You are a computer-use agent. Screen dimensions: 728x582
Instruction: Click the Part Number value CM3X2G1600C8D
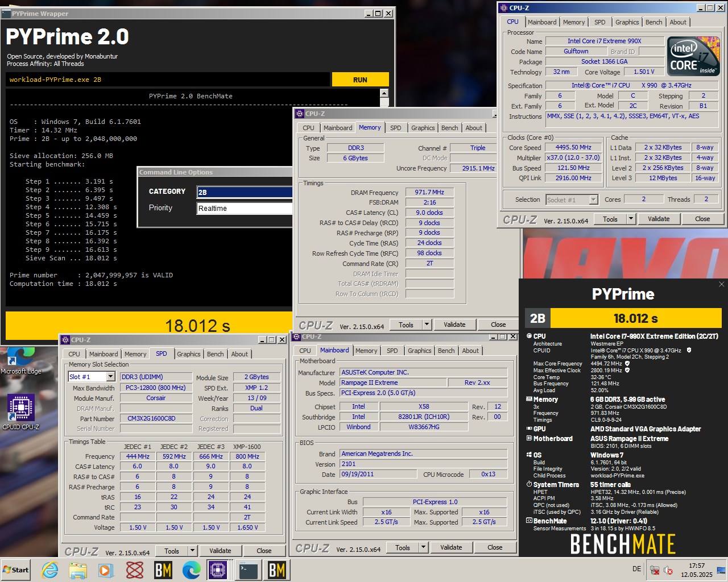click(x=156, y=419)
